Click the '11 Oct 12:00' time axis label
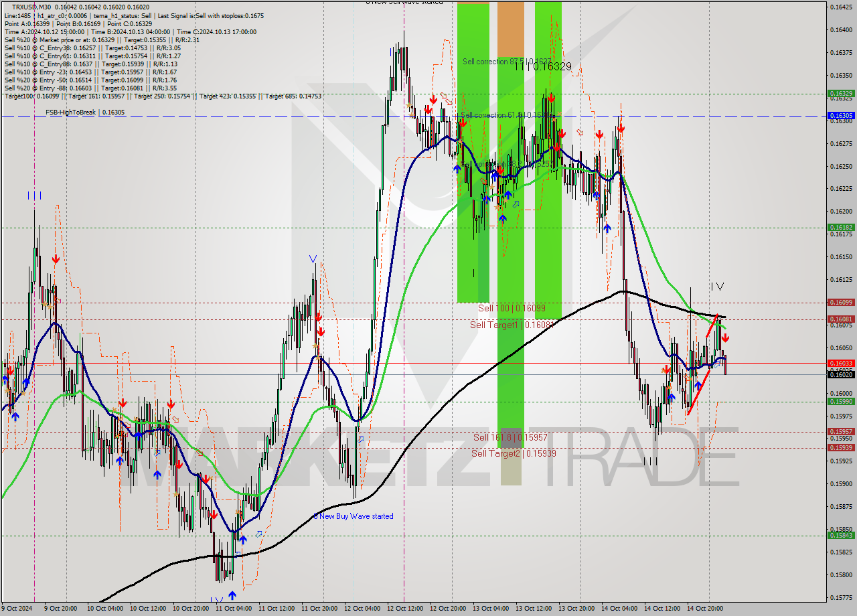The height and width of the screenshot is (616, 857). click(277, 609)
